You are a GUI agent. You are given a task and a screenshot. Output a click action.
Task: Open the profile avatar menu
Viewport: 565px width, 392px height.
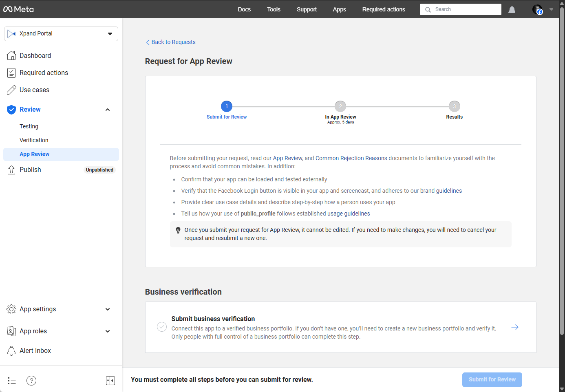coord(538,9)
